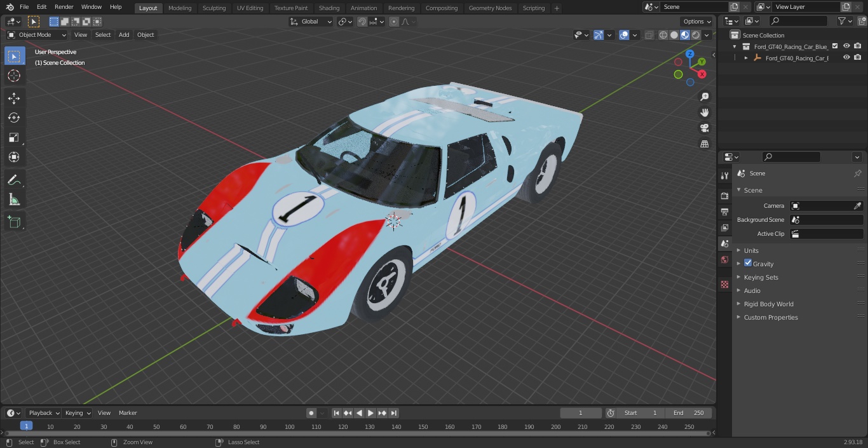Pick the Rotate tool
This screenshot has width=868, height=448.
click(x=14, y=118)
